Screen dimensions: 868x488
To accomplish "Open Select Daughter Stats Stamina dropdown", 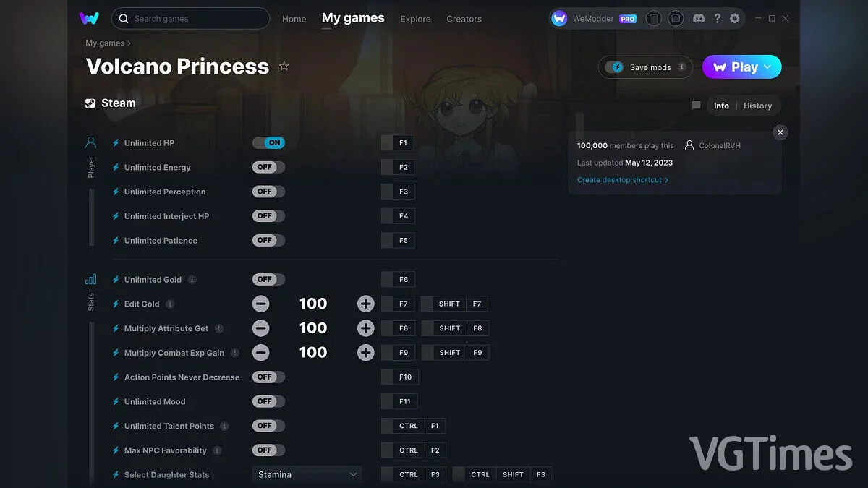I will (x=307, y=474).
